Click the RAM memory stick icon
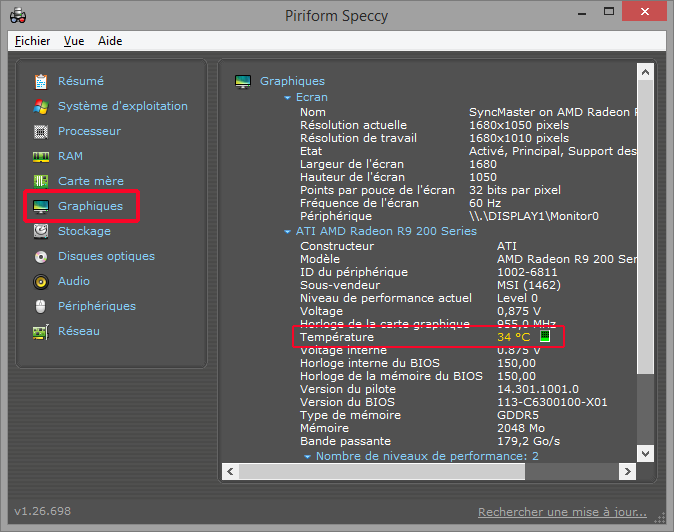Screen dimensions: 674x532 (41, 156)
